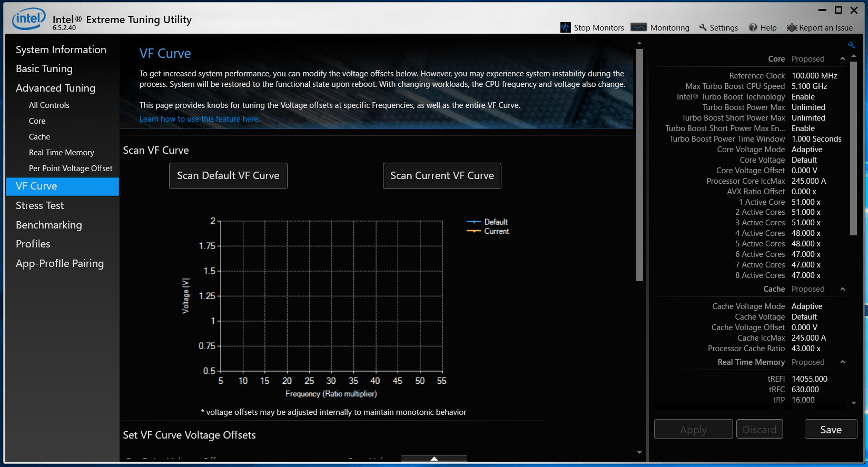Click 8 Active Cores 47.000 x value
The width and height of the screenshot is (868, 467).
pyautogui.click(x=806, y=275)
